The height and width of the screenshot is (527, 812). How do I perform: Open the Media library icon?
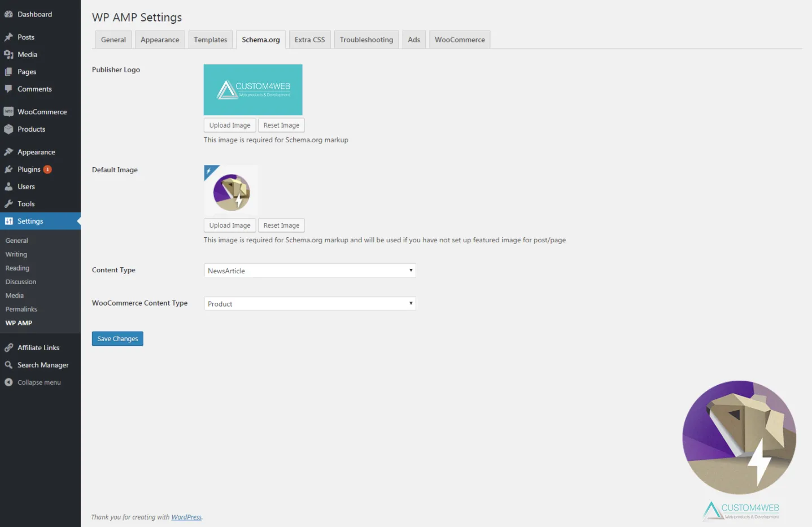click(x=10, y=54)
